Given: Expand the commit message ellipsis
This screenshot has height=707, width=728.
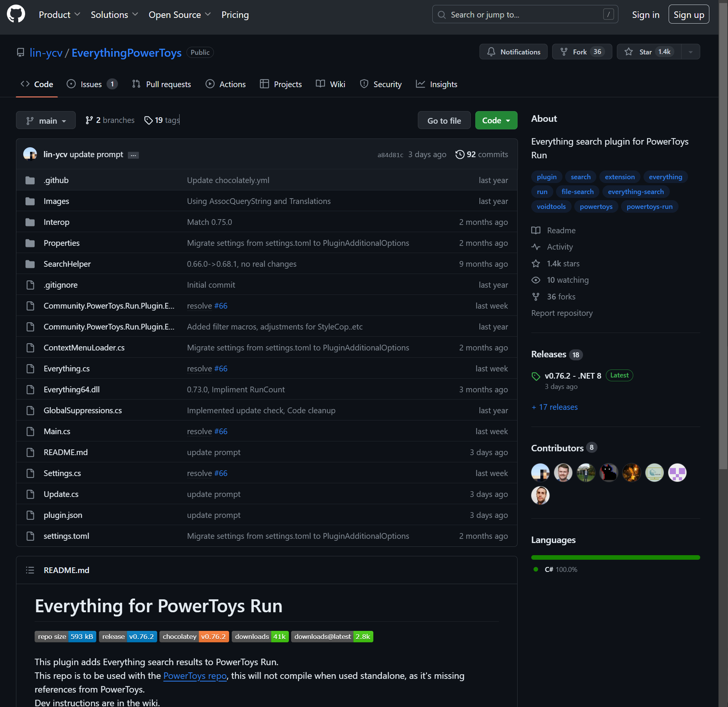Looking at the screenshot, I should [x=133, y=155].
